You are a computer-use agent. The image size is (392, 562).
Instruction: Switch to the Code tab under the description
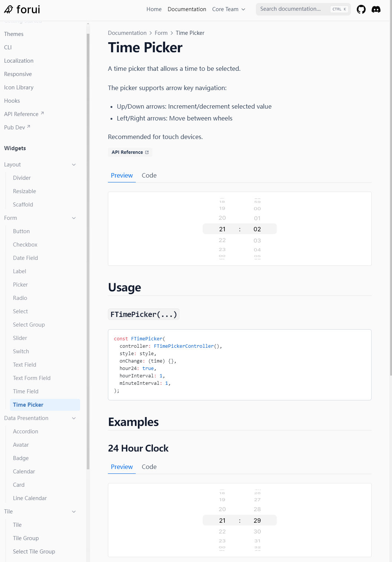(149, 175)
